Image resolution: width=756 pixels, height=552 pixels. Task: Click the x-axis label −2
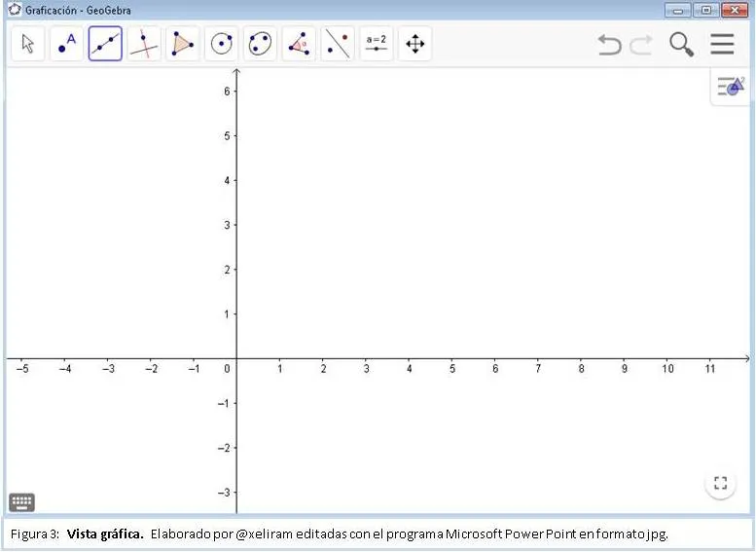coord(152,369)
